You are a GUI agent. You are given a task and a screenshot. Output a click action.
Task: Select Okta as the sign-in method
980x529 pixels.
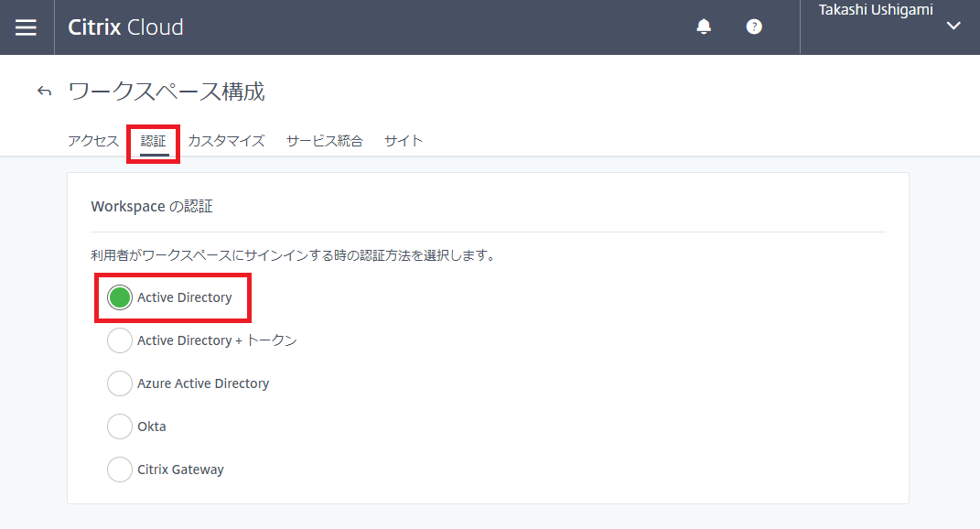click(x=119, y=426)
